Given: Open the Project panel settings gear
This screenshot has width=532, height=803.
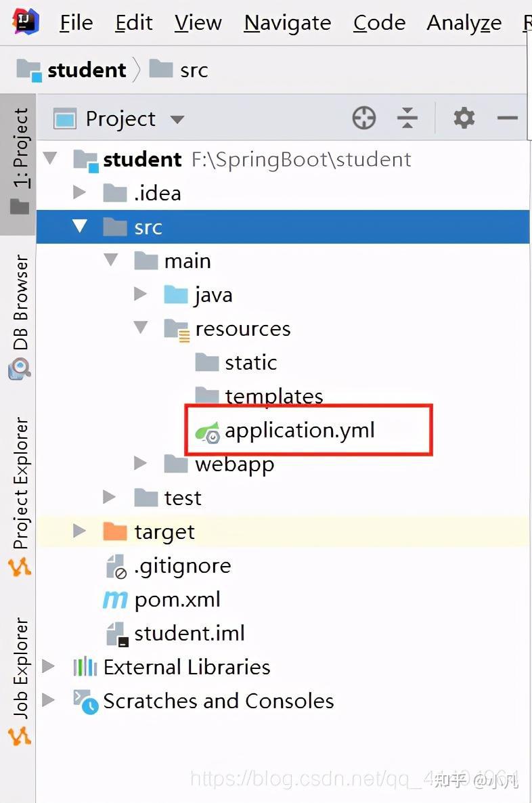Looking at the screenshot, I should point(464,118).
